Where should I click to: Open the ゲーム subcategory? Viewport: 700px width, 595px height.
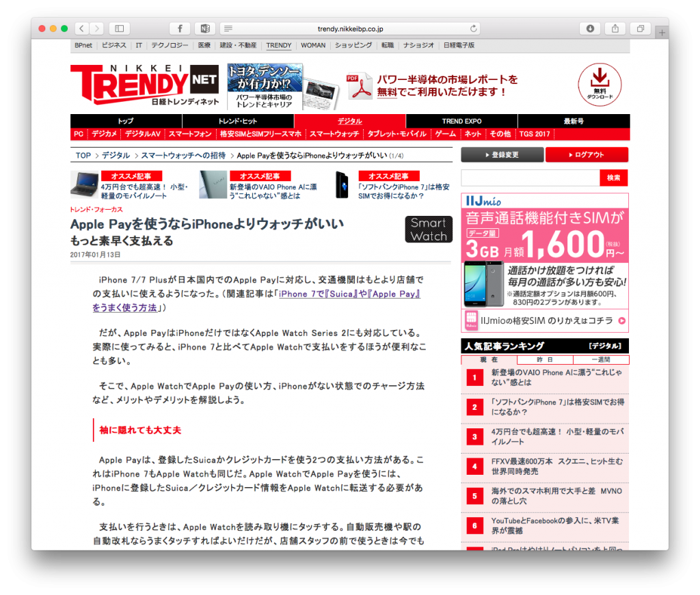pos(446,134)
